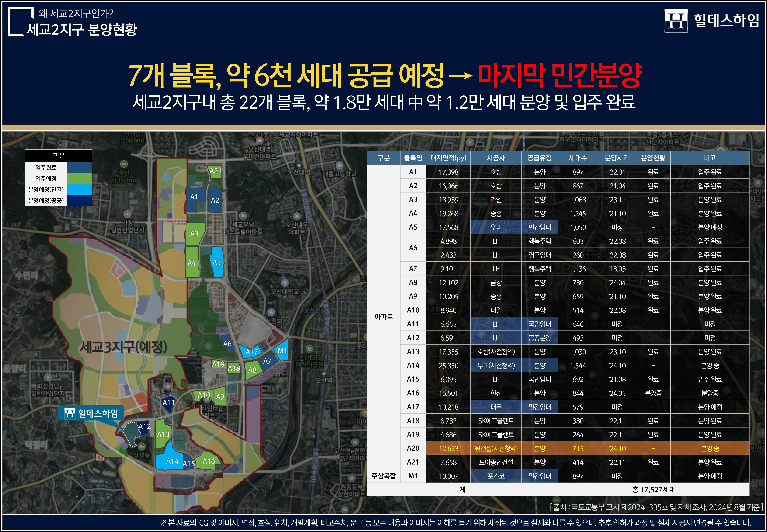Screen dimensions: 767x532
Task: Click the 대원 builder cell in row A10
Action: [496, 310]
